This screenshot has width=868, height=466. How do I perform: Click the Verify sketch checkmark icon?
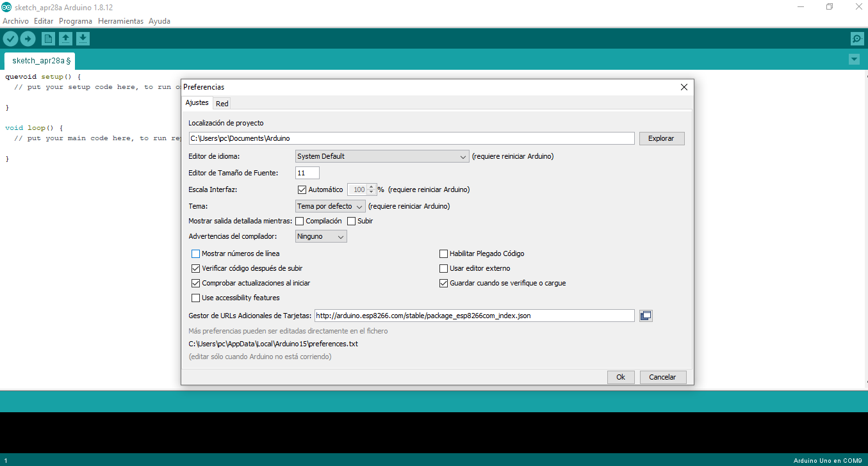point(10,39)
